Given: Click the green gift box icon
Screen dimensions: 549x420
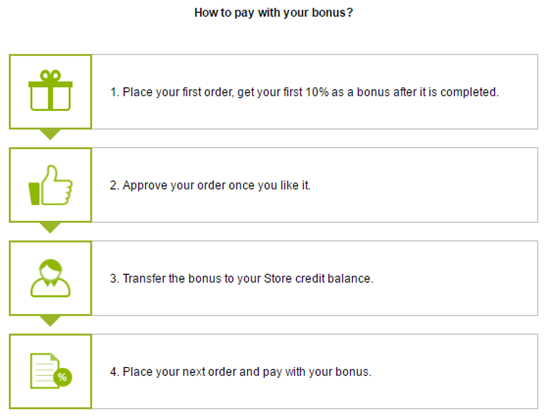Looking at the screenshot, I should pyautogui.click(x=50, y=90).
